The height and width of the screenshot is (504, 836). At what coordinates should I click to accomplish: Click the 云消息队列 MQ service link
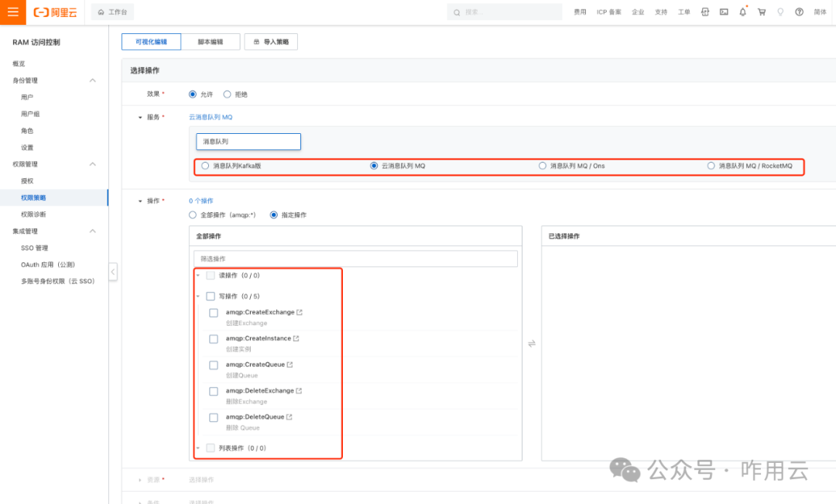(211, 117)
